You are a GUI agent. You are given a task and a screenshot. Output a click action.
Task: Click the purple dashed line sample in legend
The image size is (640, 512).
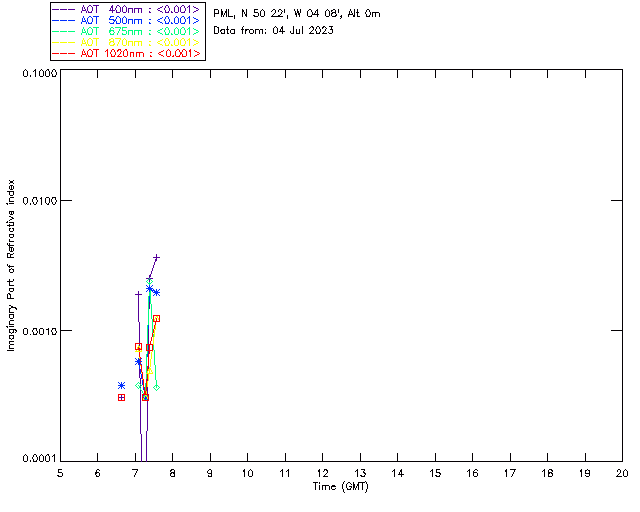[x=64, y=9]
